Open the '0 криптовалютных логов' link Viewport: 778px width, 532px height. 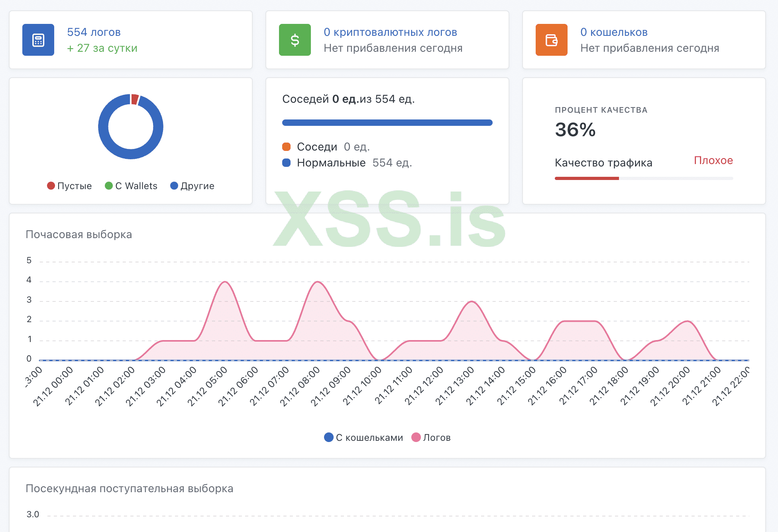[x=390, y=32]
